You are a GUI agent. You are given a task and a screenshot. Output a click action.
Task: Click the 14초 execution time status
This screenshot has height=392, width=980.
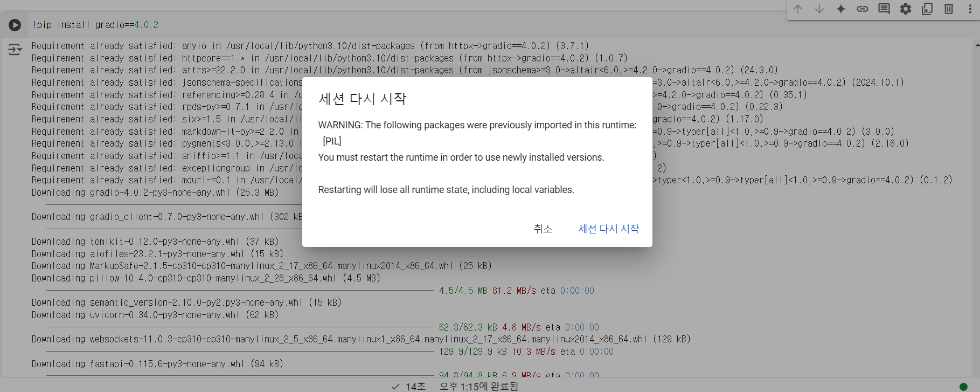(x=415, y=387)
